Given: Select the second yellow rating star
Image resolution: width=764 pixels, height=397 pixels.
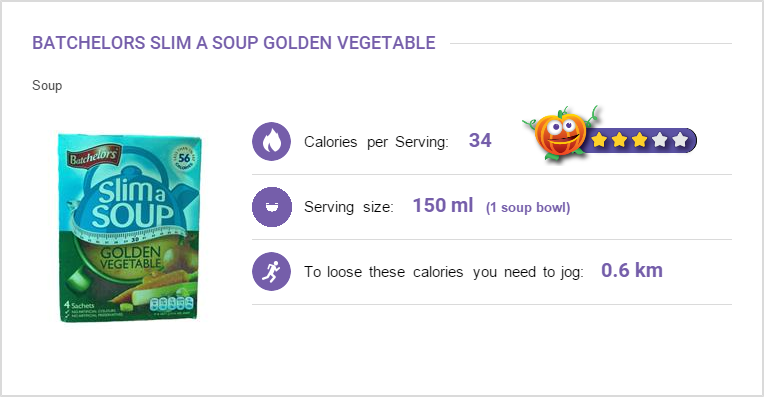Looking at the screenshot, I should [619, 140].
